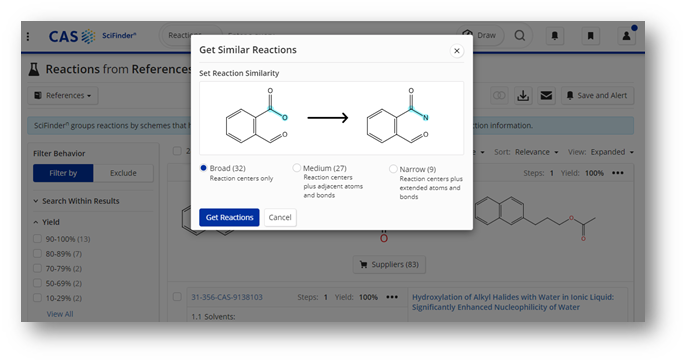
Task: Check the 50-69% (2) yield filter
Action: 38,283
